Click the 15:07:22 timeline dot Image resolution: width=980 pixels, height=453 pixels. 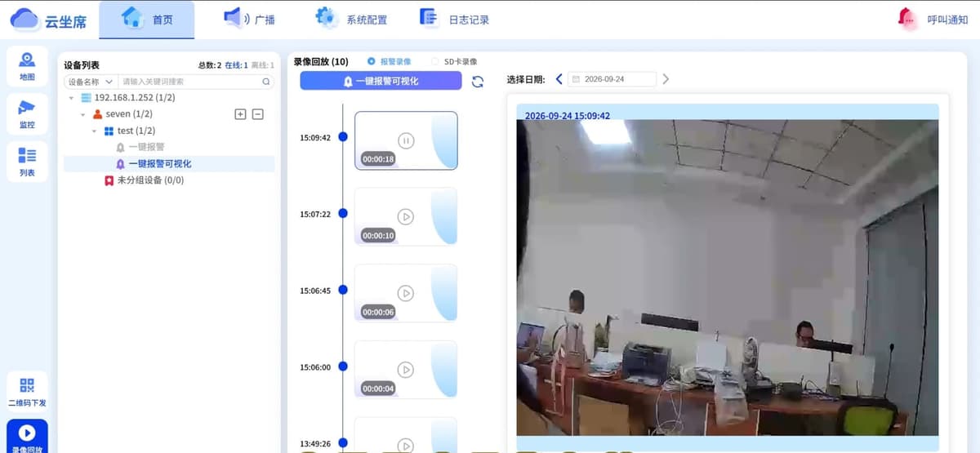coord(343,214)
